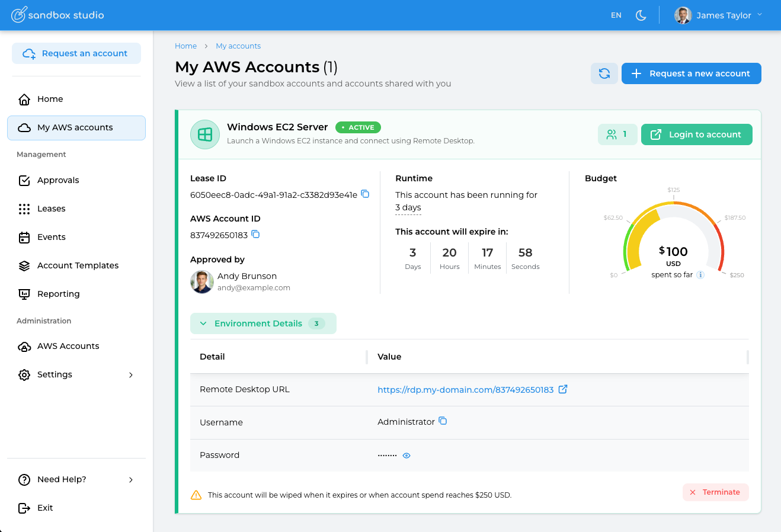Collapse the Environment Details section
Image resolution: width=781 pixels, height=532 pixels.
(x=263, y=323)
